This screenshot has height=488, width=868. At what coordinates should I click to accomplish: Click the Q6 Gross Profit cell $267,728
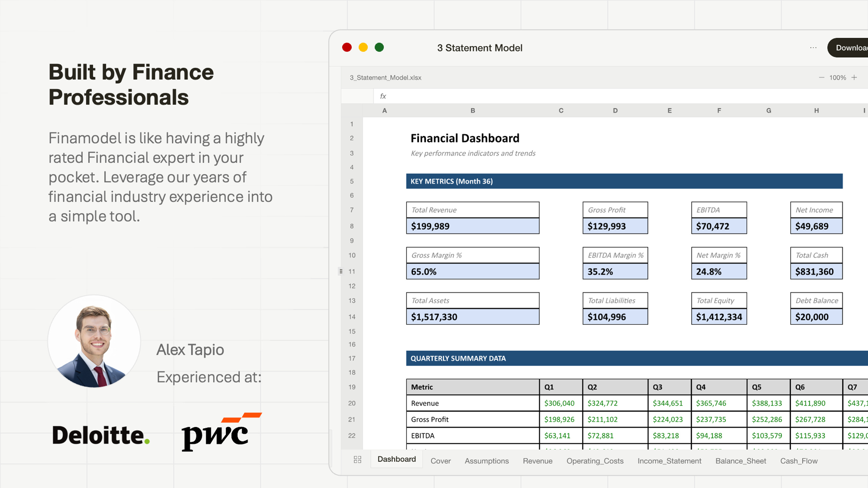tap(816, 420)
